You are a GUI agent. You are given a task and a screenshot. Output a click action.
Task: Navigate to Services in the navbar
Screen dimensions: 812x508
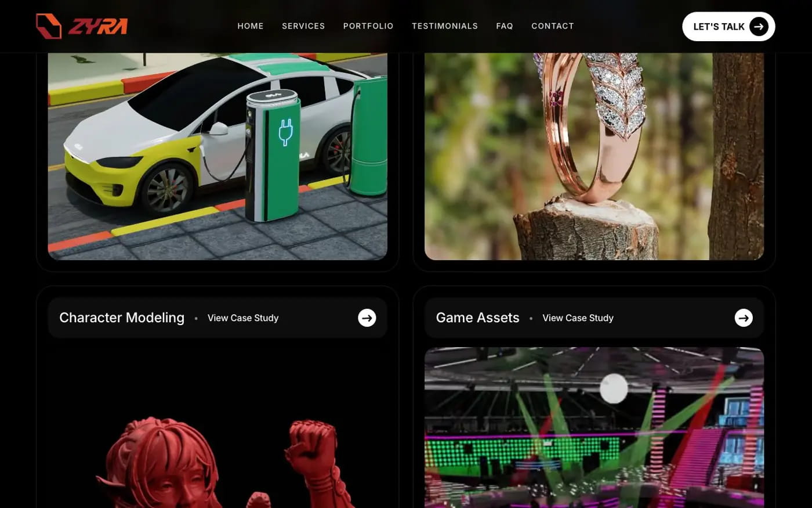(303, 26)
